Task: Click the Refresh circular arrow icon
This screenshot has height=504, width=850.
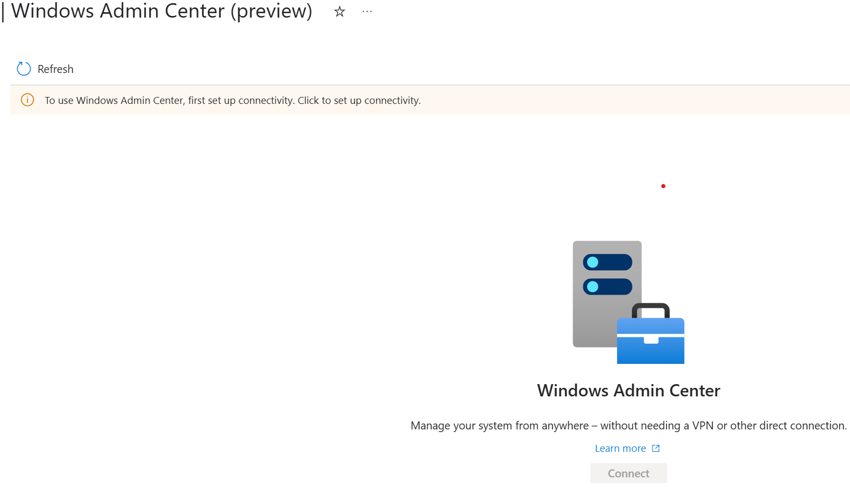Action: point(24,69)
